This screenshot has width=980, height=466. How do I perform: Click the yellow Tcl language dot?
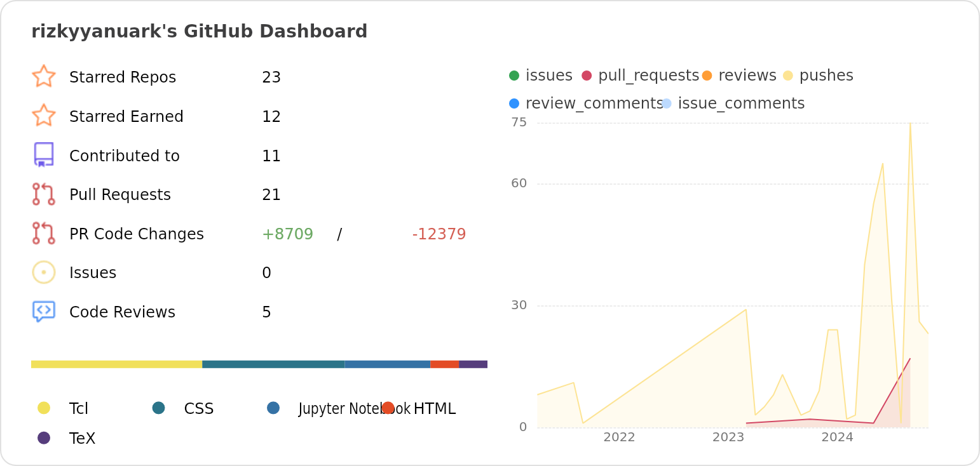[x=44, y=408]
